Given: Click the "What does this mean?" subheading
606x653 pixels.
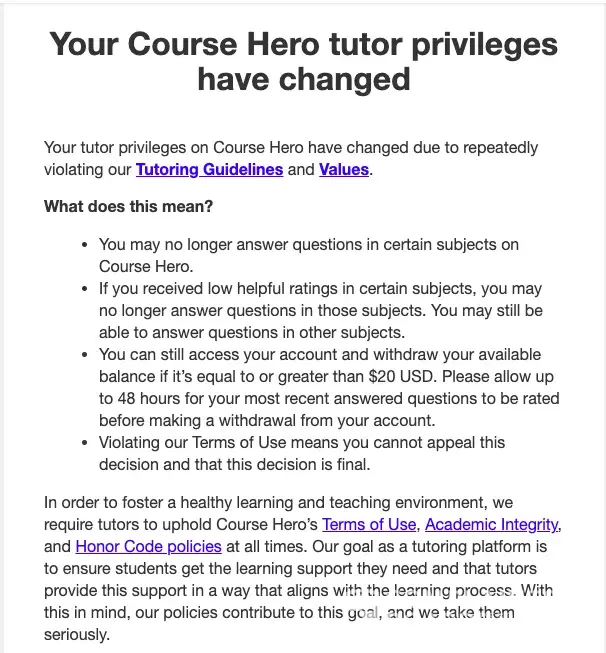Looking at the screenshot, I should 128,207.
